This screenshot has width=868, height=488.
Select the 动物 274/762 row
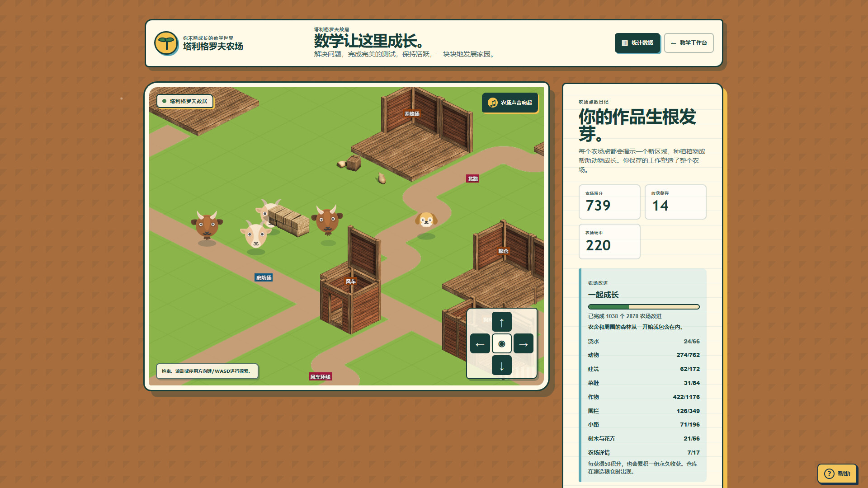tap(644, 355)
